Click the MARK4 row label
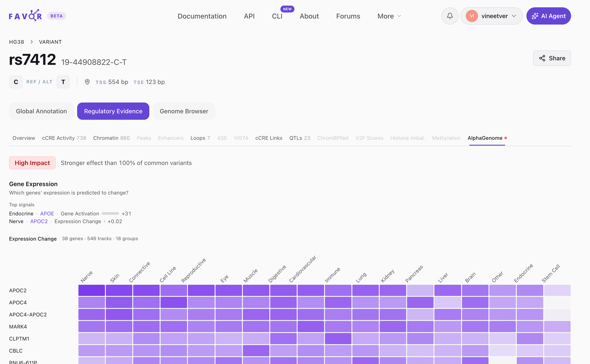The width and height of the screenshot is (590, 364). (18, 327)
